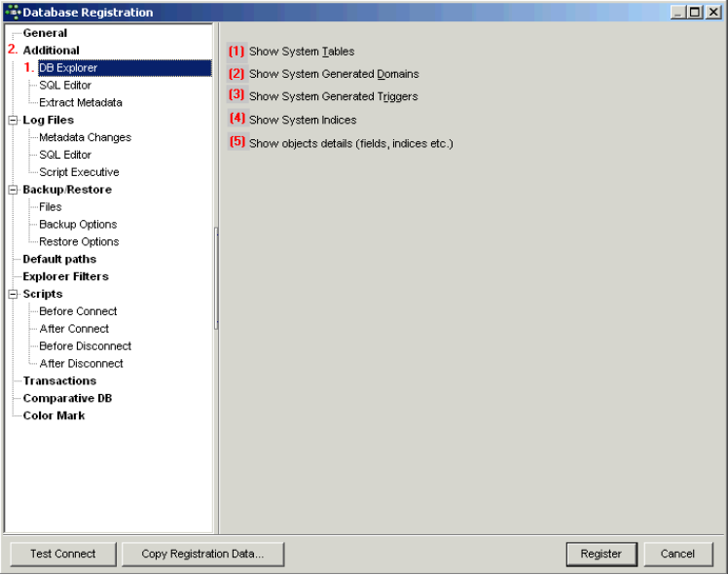
Task: Click the Database Registration title bar icon
Action: [13, 12]
